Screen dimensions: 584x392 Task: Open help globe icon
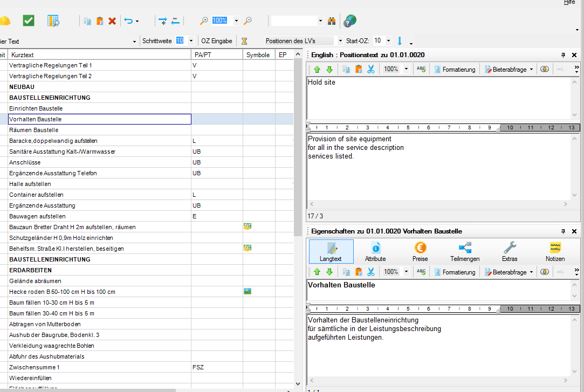pos(350,21)
